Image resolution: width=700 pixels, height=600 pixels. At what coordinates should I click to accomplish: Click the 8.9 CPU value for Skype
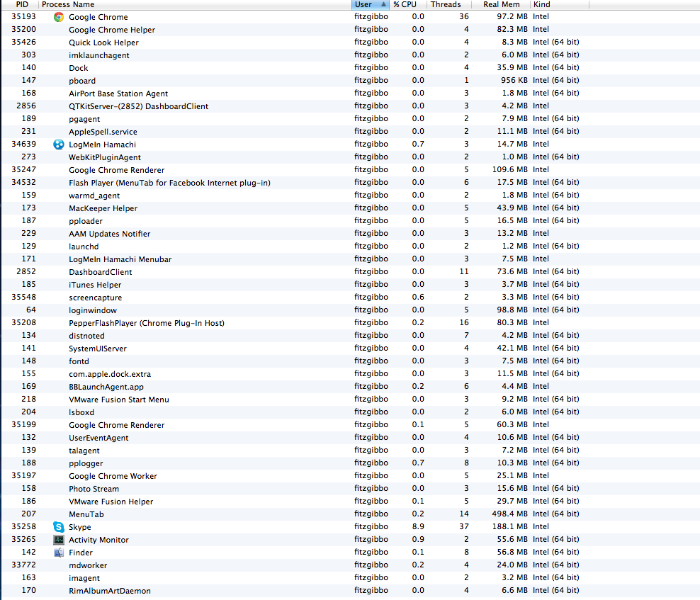pyautogui.click(x=418, y=526)
